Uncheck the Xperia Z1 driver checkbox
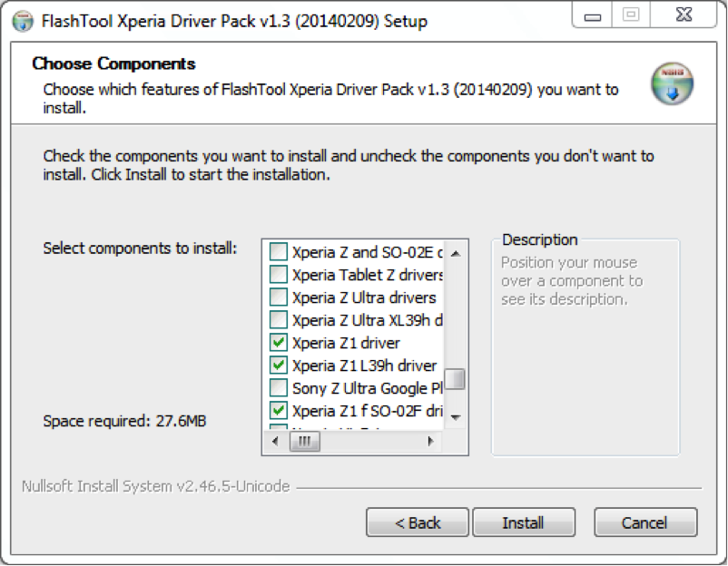This screenshot has width=728, height=566. (279, 343)
